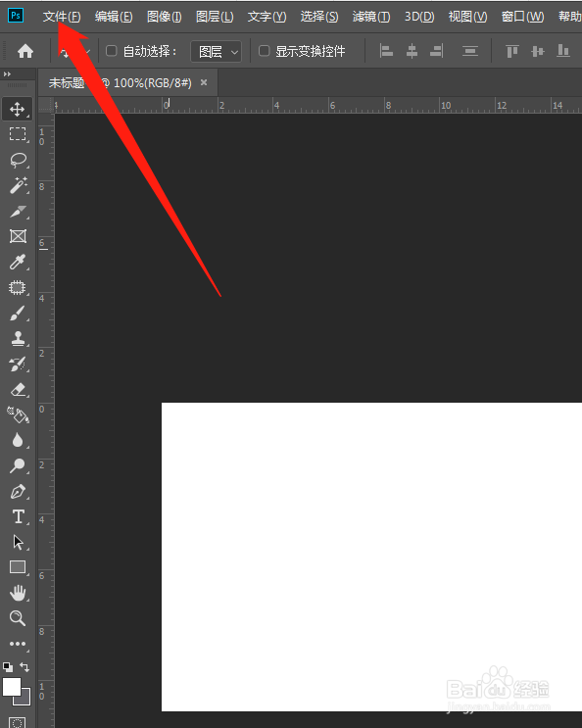Click the Photoshop Ps logo icon
This screenshot has width=582, height=728.
coord(16,16)
